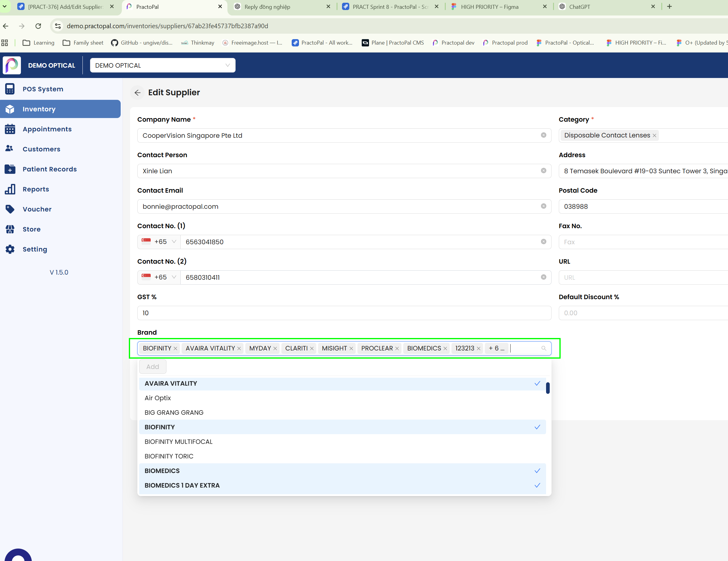Open the Setting gear icon

10,249
